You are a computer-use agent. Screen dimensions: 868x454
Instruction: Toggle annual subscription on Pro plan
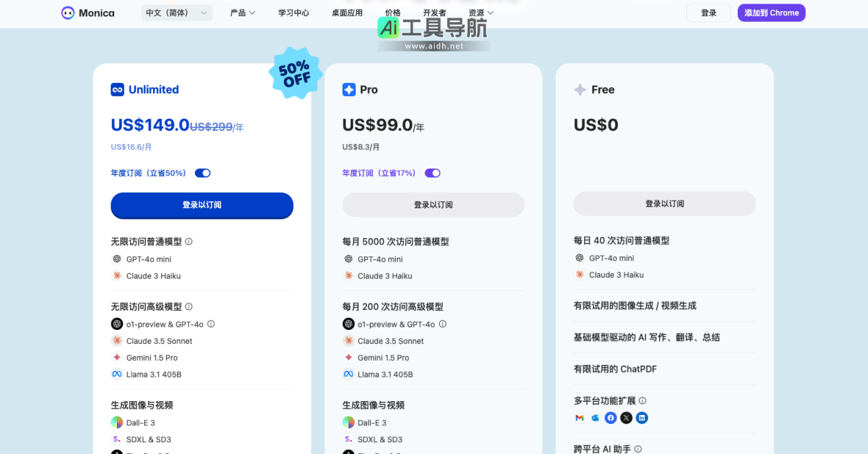(x=432, y=173)
